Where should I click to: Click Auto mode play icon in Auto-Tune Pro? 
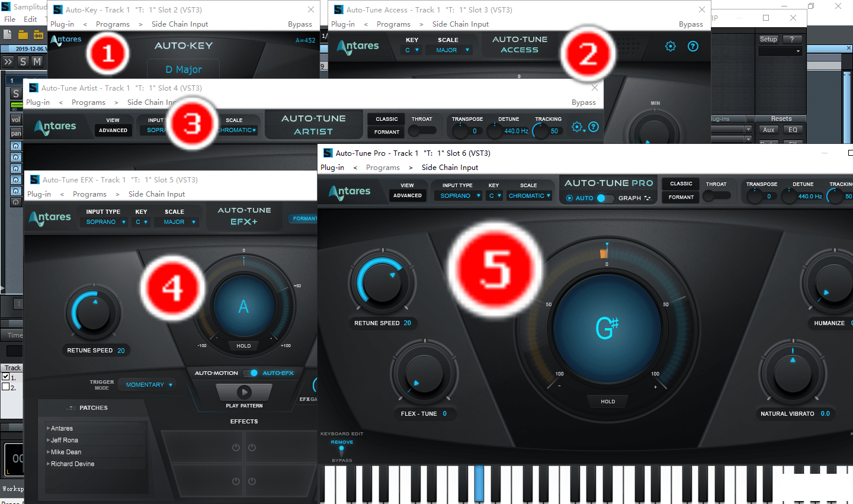click(569, 198)
